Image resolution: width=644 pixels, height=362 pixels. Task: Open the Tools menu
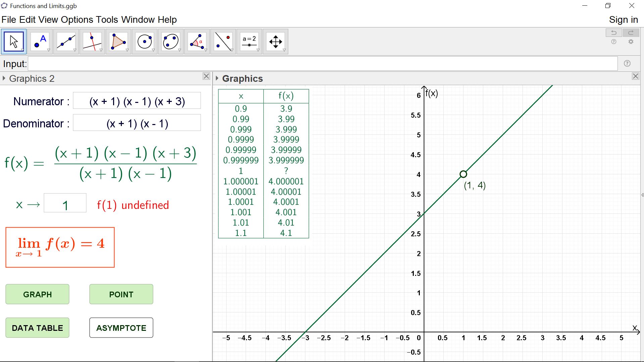pyautogui.click(x=107, y=20)
